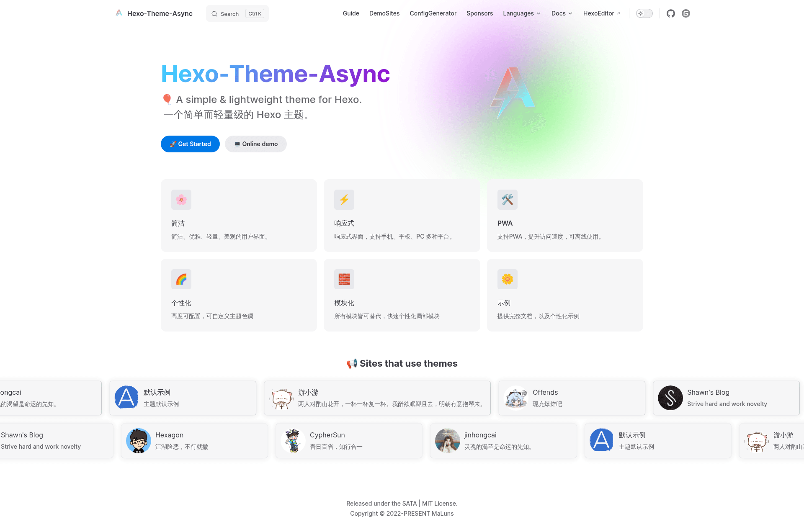This screenshot has width=804, height=532.
Task: Open the CypherSun site card
Action: click(349, 441)
